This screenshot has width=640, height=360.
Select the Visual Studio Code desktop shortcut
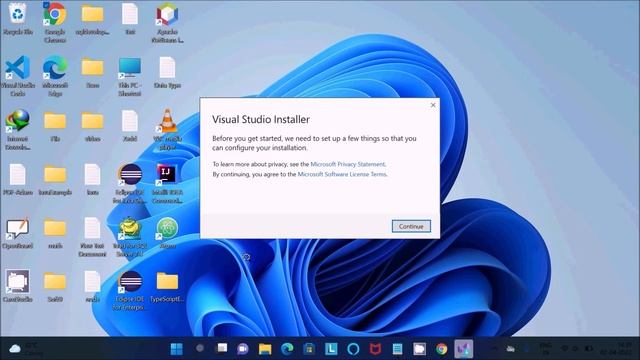click(18, 76)
